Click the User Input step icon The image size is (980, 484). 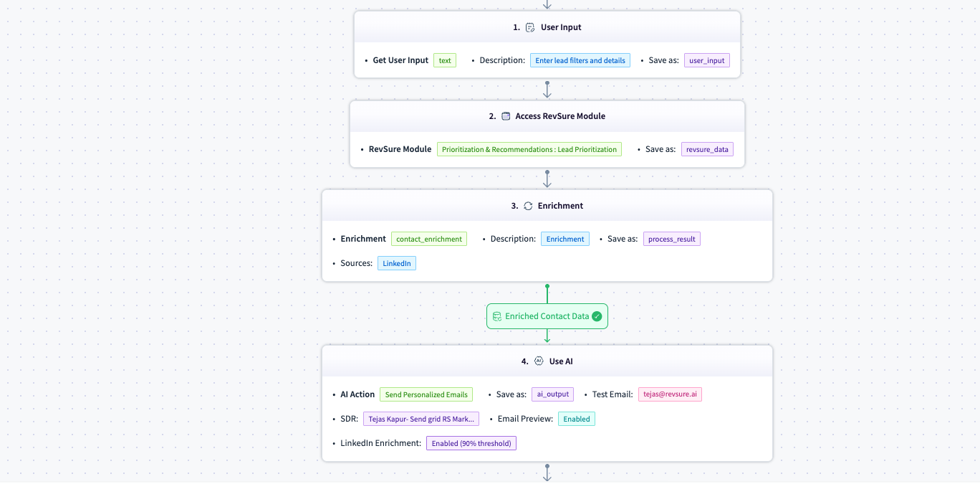530,27
